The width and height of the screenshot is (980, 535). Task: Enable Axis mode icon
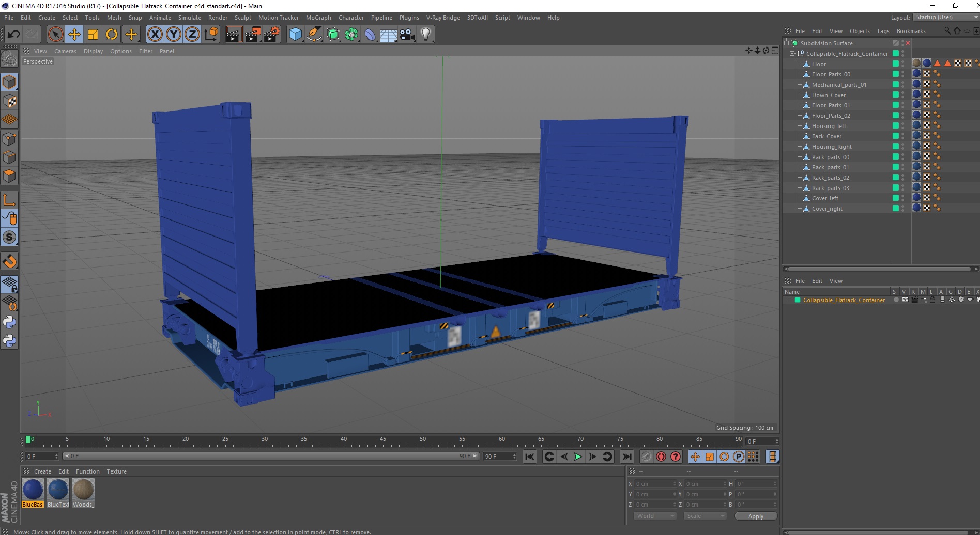pos(9,199)
